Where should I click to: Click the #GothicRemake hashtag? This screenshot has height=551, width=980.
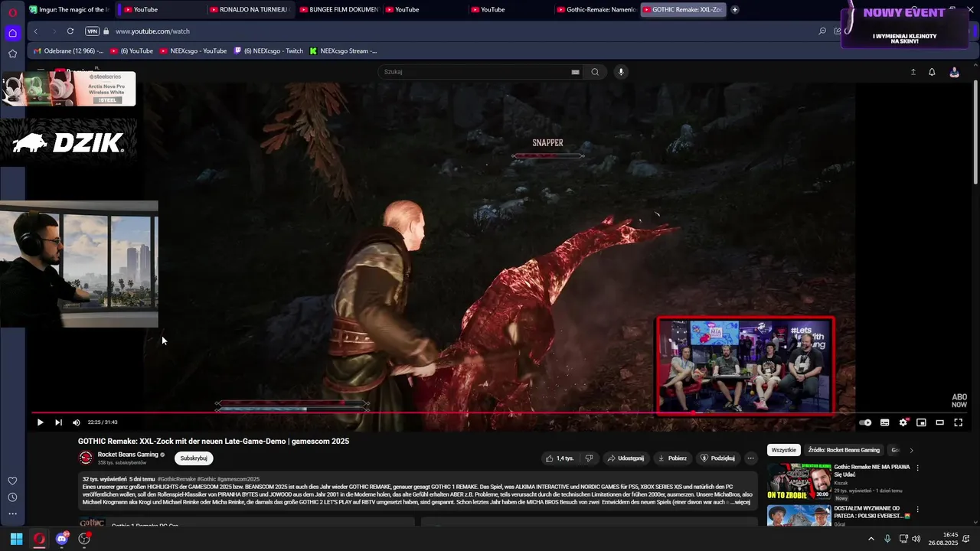click(177, 479)
